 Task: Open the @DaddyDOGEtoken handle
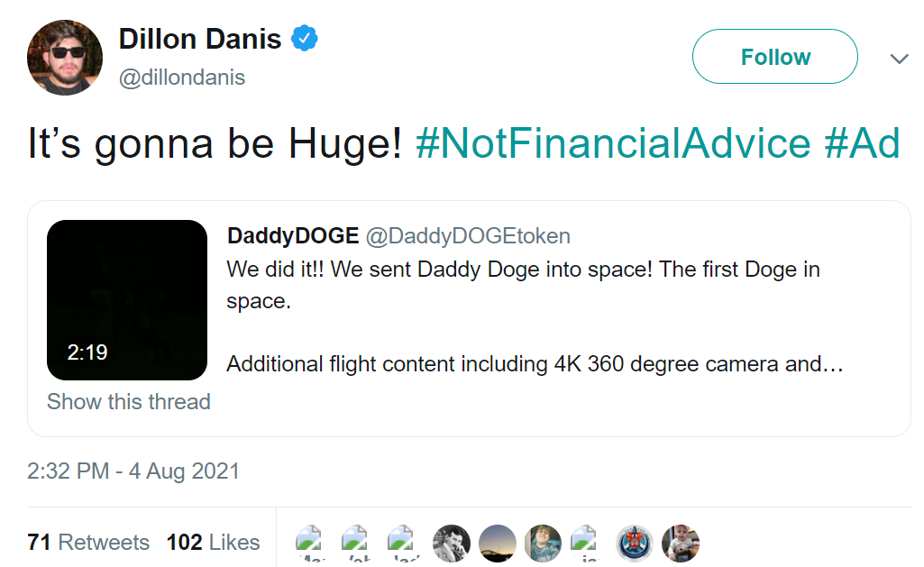pos(468,236)
